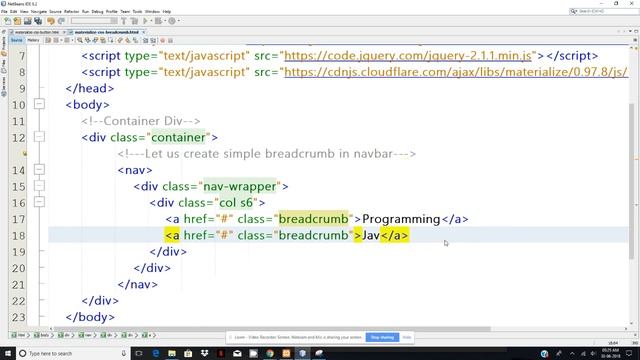Click the New File toolbar icon
Viewport: 640px width, 360px height.
click(x=7, y=21)
